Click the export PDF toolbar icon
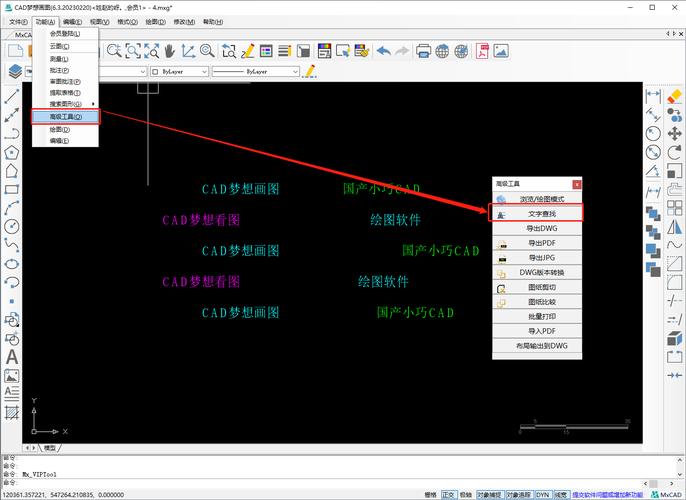Screen dimensions: 686x500 (x=481, y=50)
